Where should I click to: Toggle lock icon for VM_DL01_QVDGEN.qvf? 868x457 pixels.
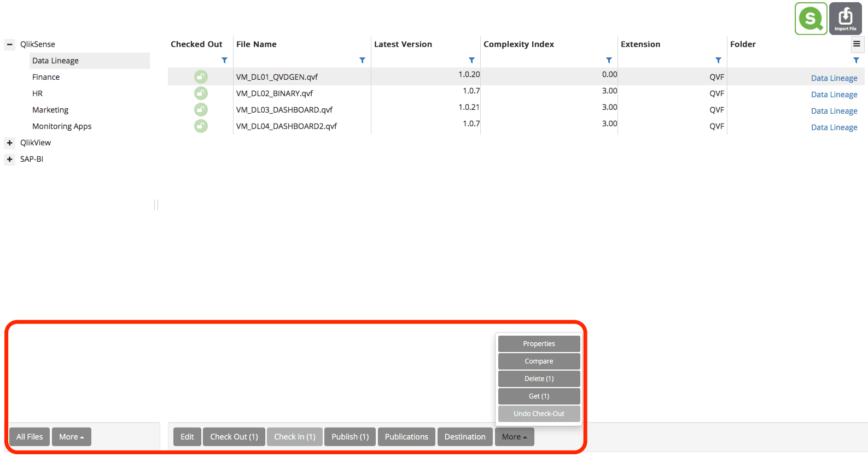[201, 77]
